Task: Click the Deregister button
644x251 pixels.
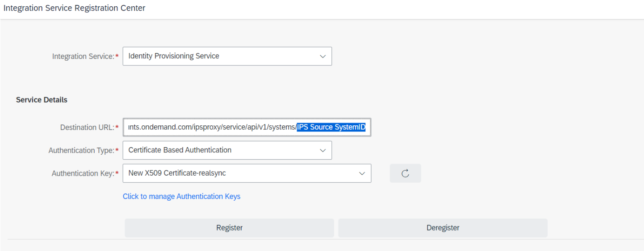Action: 443,228
